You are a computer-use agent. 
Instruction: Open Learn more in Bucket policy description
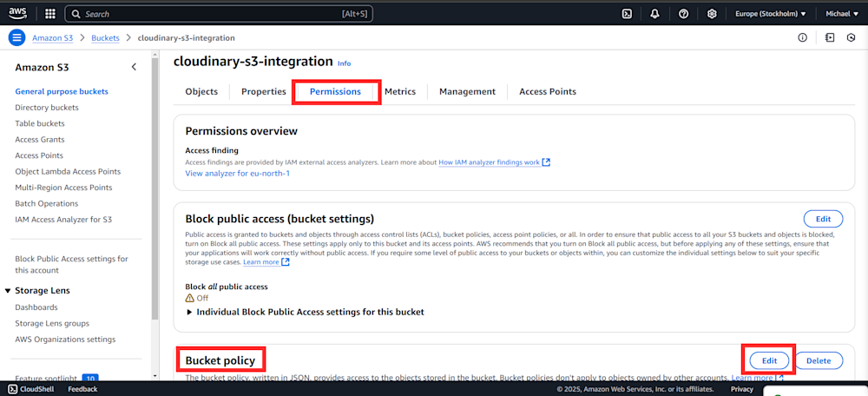click(752, 378)
